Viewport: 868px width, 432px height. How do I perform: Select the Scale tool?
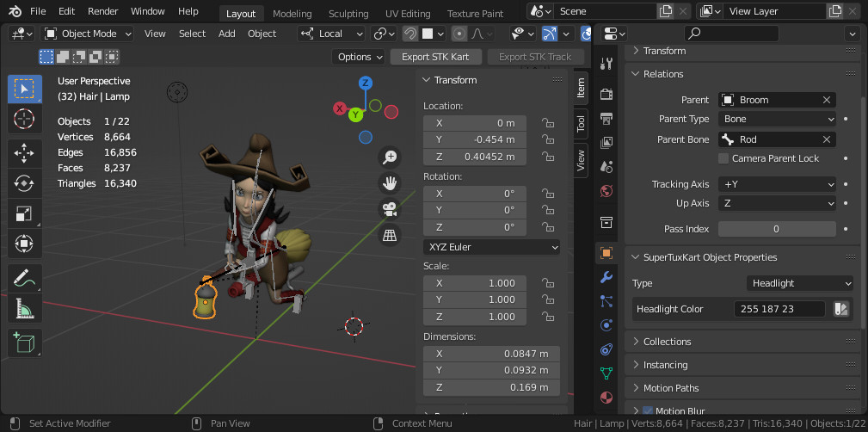pos(25,213)
